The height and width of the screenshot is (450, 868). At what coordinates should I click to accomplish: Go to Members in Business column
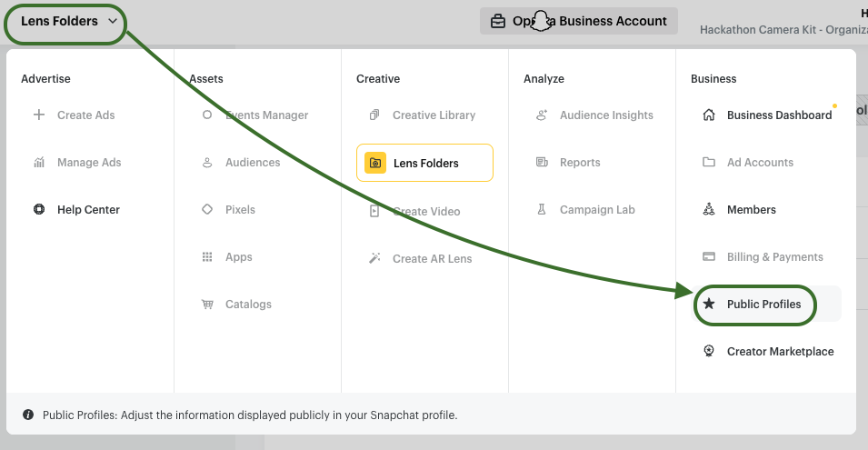coord(751,210)
